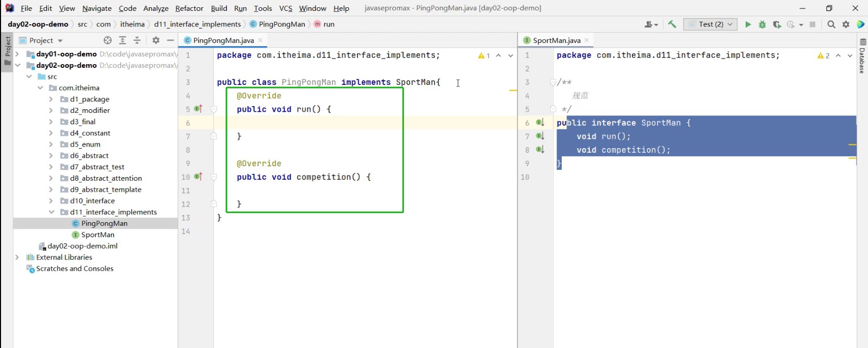The height and width of the screenshot is (348, 868).
Task: Build project with the hammer icon
Action: (672, 24)
